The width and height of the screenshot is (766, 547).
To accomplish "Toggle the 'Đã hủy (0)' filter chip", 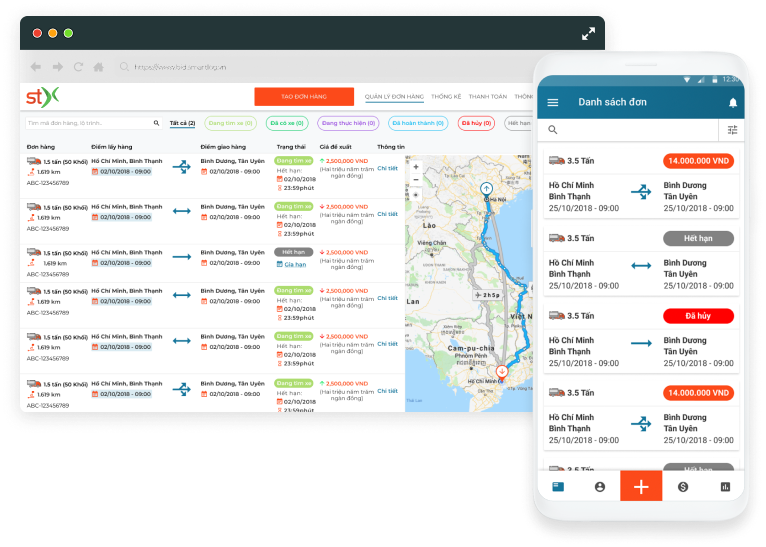I will tap(476, 123).
